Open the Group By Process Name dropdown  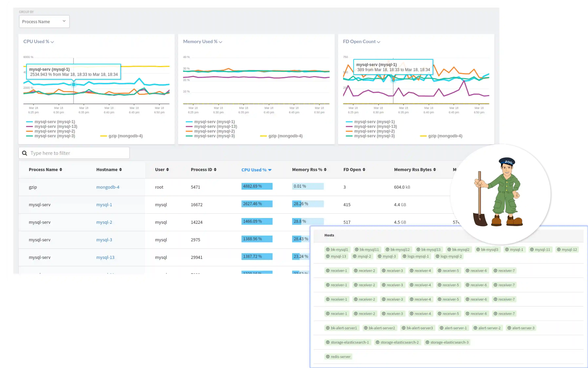click(x=44, y=21)
